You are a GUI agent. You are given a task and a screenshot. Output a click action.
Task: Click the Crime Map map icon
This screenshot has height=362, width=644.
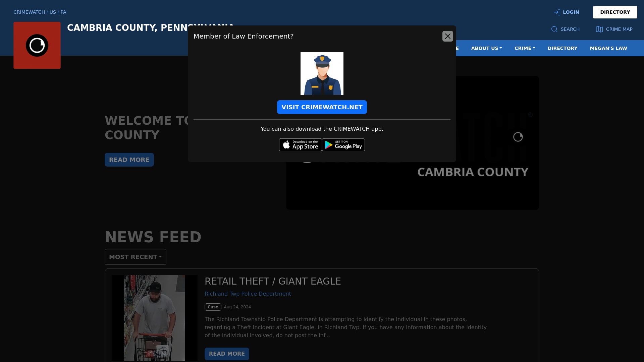(599, 29)
